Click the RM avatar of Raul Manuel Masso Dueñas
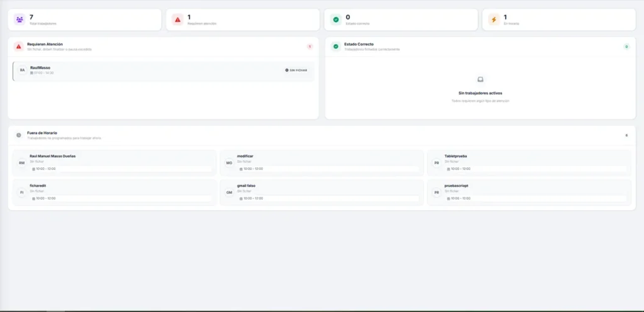 point(22,163)
